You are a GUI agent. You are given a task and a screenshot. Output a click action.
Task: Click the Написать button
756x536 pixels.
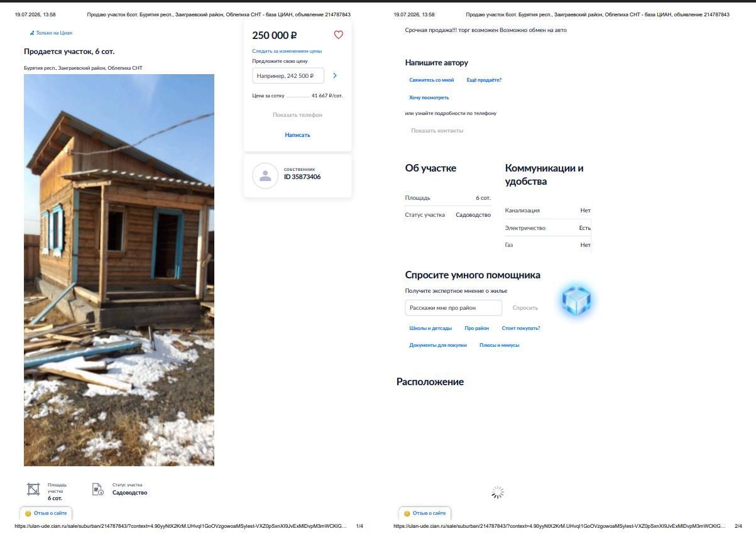point(297,135)
